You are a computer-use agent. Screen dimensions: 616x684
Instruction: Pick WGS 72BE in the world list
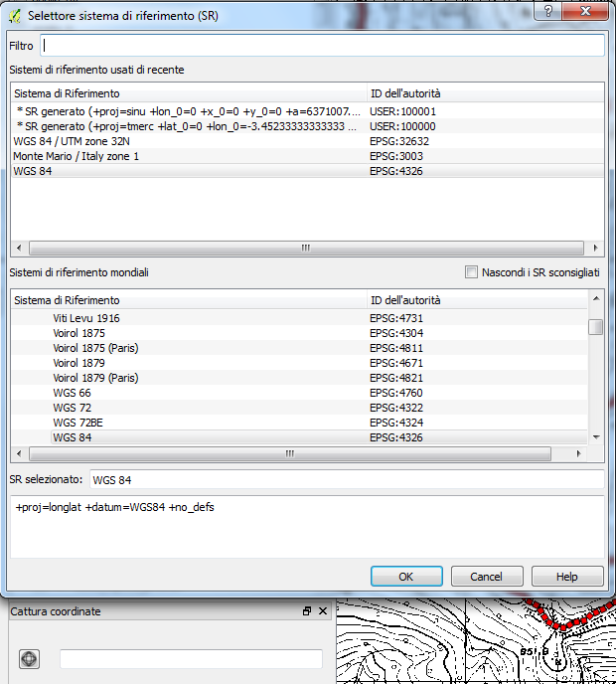pyautogui.click(x=78, y=423)
